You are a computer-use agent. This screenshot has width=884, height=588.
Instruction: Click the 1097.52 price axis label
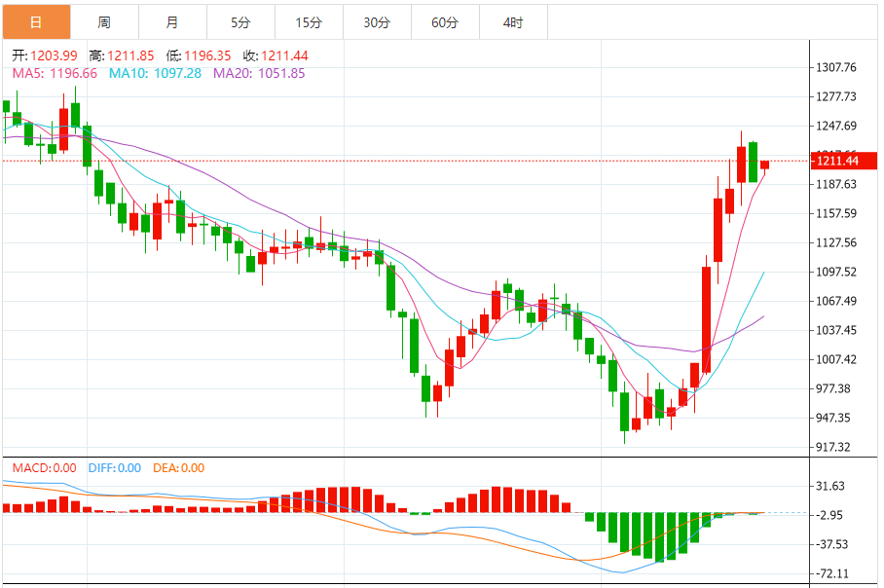click(836, 273)
